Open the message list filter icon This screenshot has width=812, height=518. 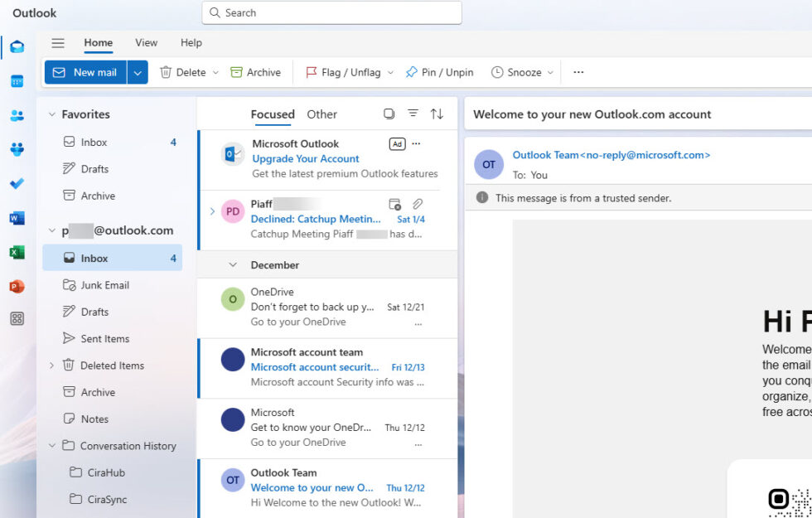[413, 114]
